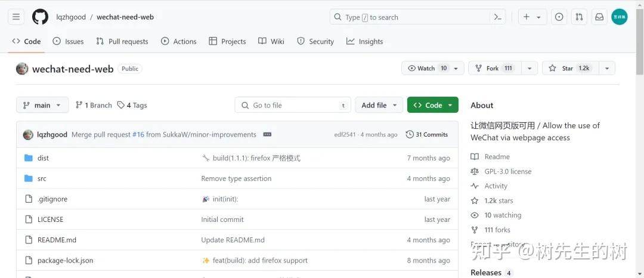Open the .gitignore file name
Viewport: 644px width, 278px height.
click(x=52, y=199)
